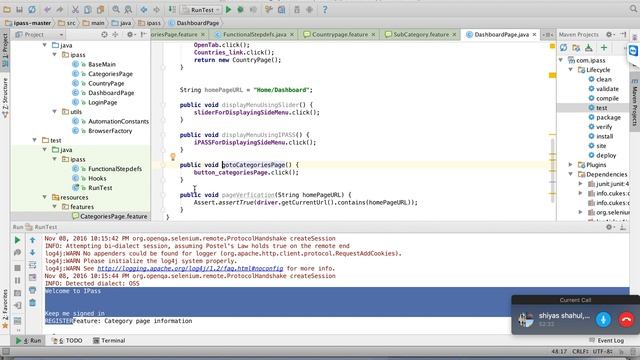
Task: Click the Replace icon next to Find
Action: (128, 9)
